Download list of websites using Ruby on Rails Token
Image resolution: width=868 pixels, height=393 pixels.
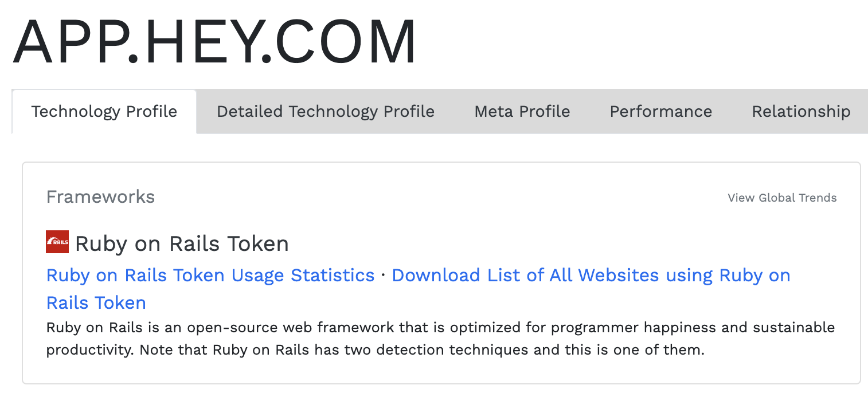pyautogui.click(x=591, y=276)
